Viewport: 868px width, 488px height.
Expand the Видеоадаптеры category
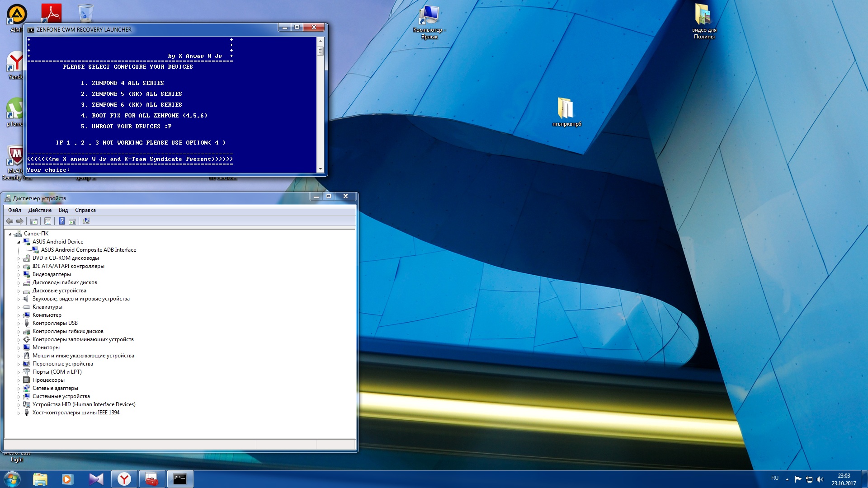tap(19, 275)
